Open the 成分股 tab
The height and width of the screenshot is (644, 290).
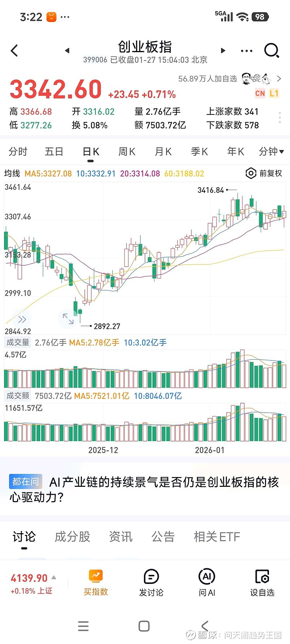coord(72,536)
